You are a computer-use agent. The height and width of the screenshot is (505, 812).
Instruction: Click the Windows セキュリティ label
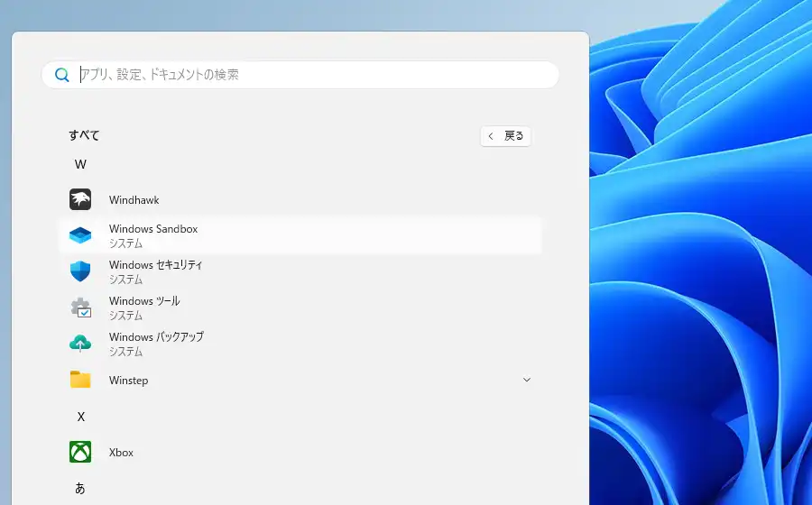[155, 265]
